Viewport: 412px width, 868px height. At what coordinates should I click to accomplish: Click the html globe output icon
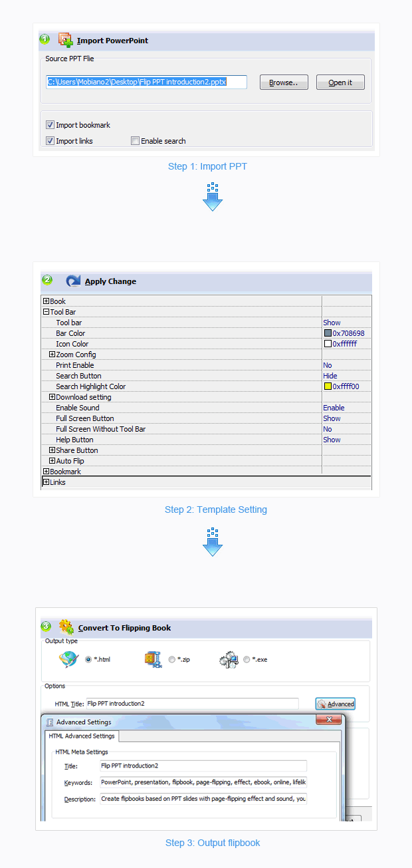(x=68, y=659)
